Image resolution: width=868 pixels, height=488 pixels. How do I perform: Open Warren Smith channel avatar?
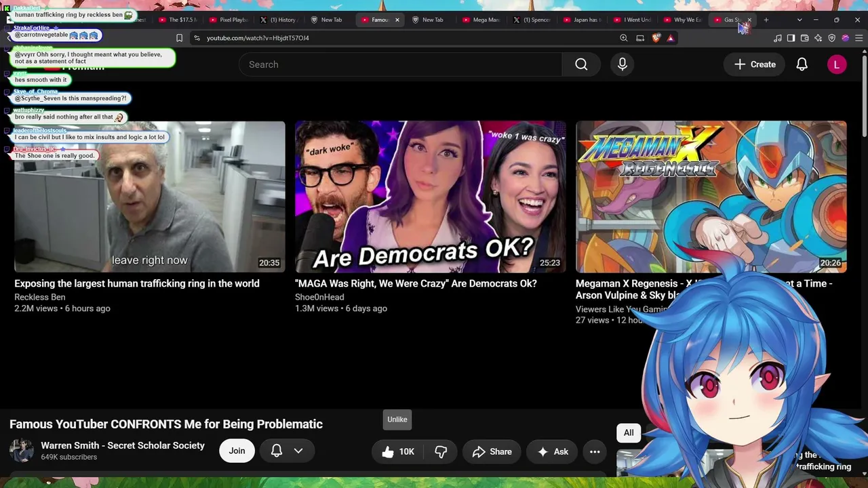[x=21, y=451]
